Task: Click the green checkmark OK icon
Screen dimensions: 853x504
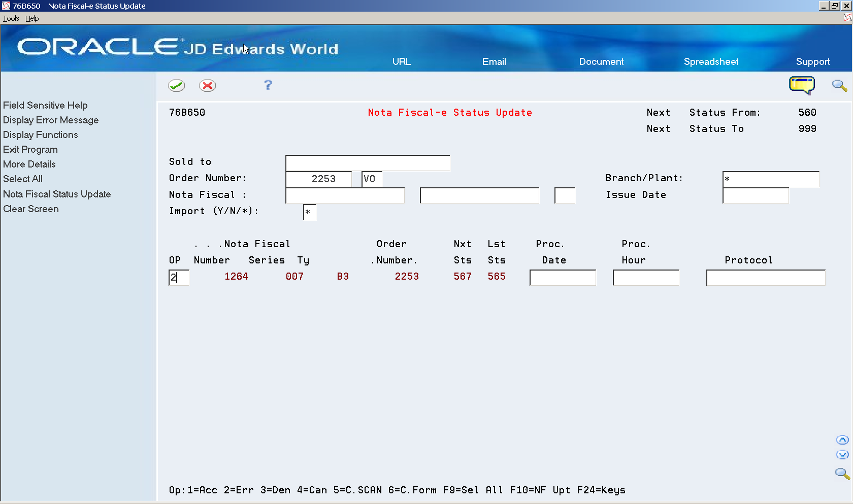Action: 177,85
